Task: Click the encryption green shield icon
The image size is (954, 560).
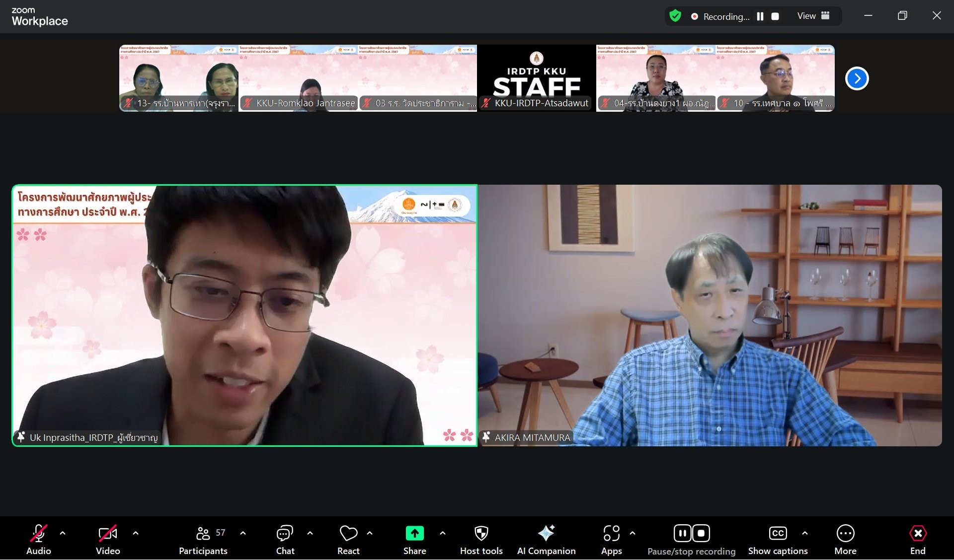Action: click(675, 16)
